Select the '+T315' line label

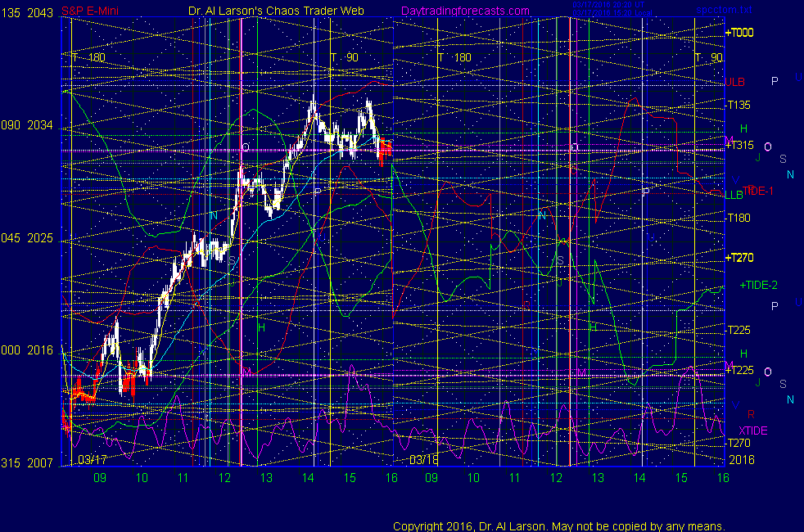click(739, 145)
